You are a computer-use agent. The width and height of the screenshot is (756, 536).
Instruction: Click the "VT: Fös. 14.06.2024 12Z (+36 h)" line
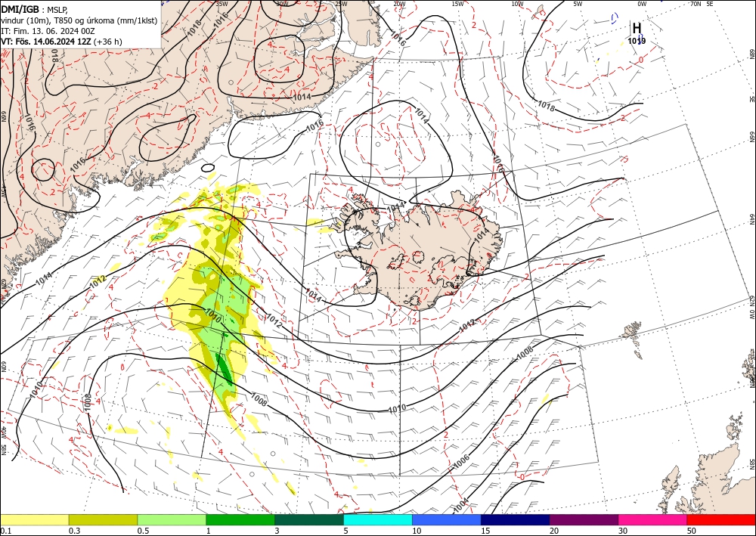click(61, 42)
